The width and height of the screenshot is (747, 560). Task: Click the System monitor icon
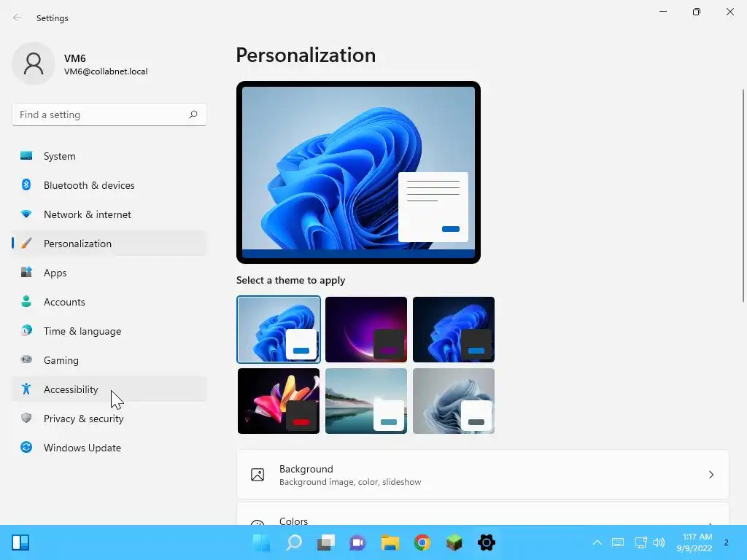26,155
